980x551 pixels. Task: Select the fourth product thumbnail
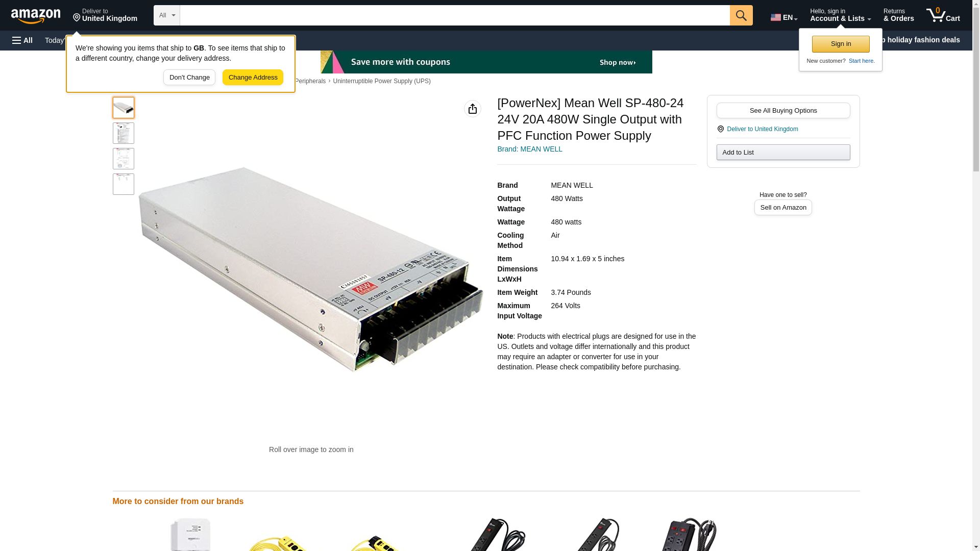(x=124, y=184)
